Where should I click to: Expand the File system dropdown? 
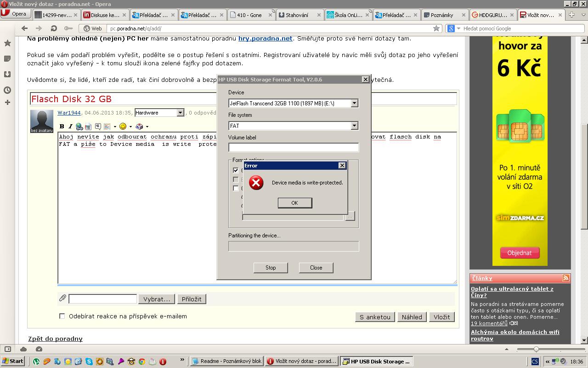[354, 126]
